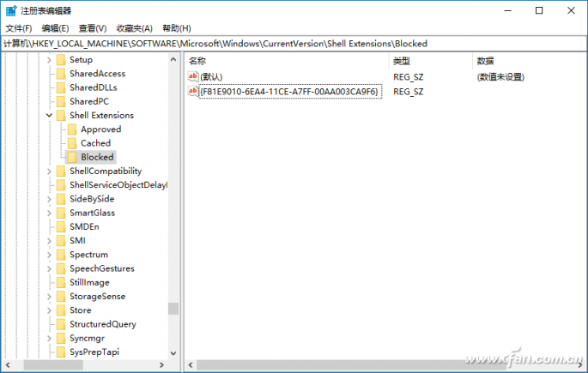Click the Shell Extensions folder icon
Image resolution: width=588 pixels, height=373 pixels.
61,115
